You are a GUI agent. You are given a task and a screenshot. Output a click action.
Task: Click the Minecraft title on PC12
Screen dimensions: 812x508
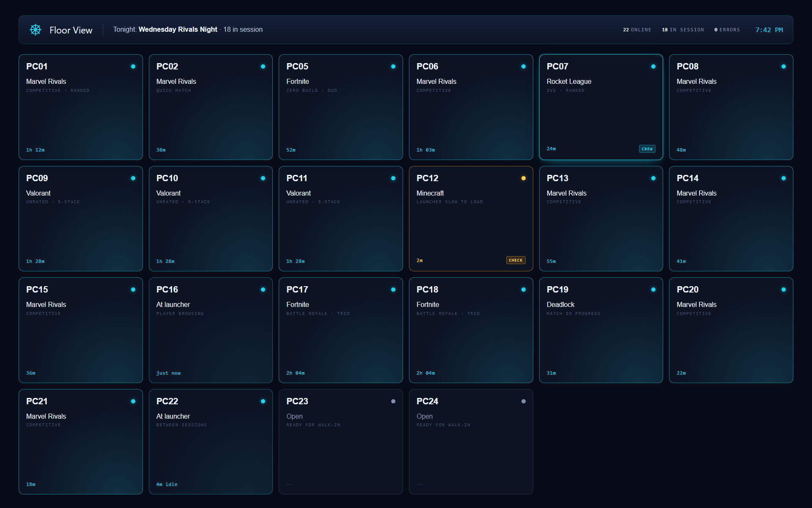[x=430, y=193]
